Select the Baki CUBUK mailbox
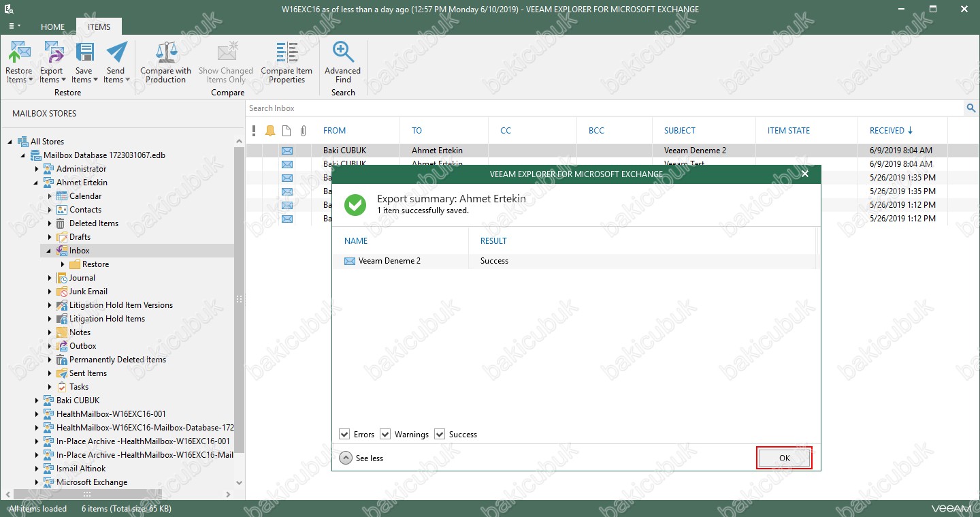The width and height of the screenshot is (980, 517). [78, 401]
